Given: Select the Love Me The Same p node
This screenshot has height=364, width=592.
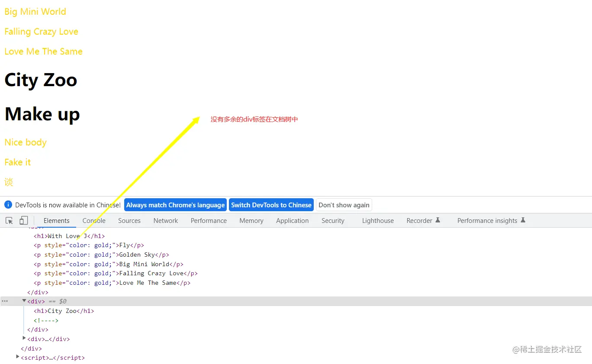Looking at the screenshot, I should point(112,283).
